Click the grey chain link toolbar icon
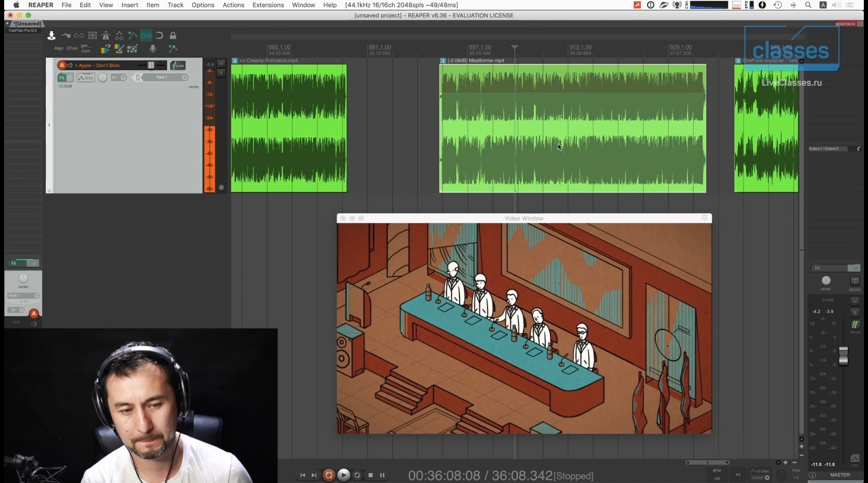Image resolution: width=868 pixels, height=483 pixels. (79, 35)
